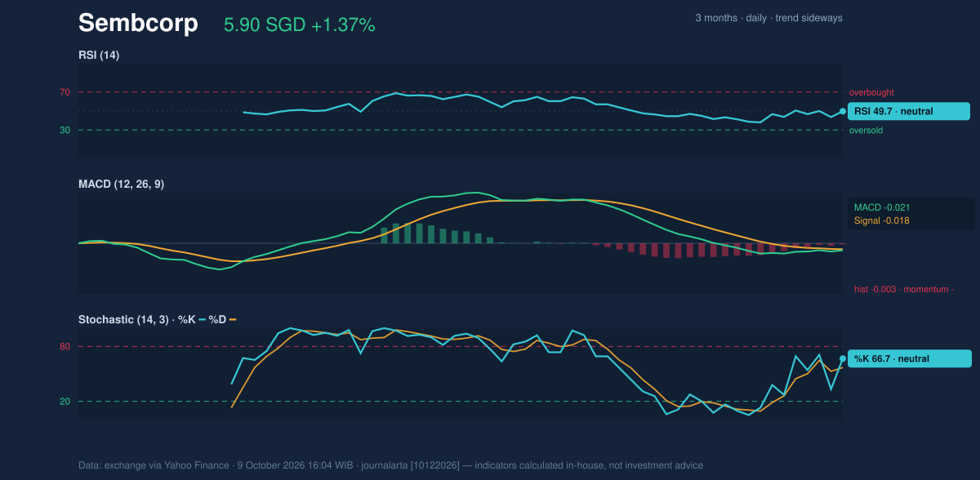Image resolution: width=980 pixels, height=480 pixels.
Task: Click the RSI line end-point dot
Action: coord(843,111)
